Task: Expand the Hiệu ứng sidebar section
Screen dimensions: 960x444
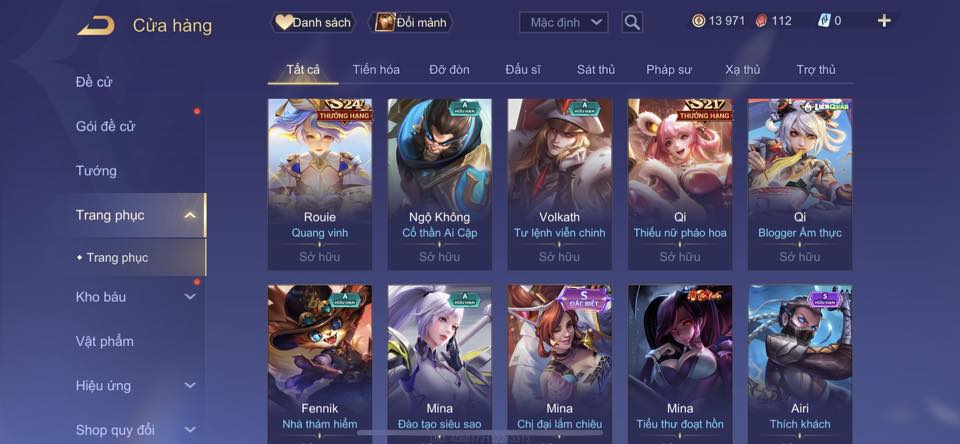Action: [x=190, y=385]
